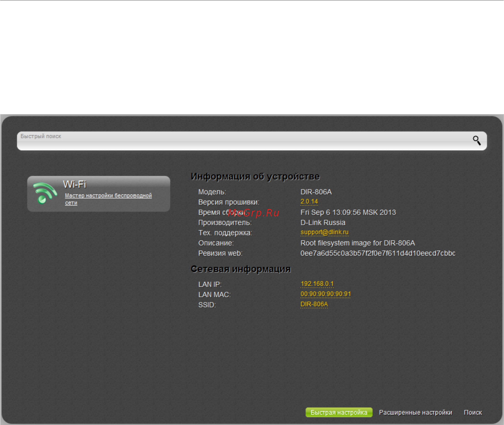Open the support@dlink.ru email link

pos(324,232)
